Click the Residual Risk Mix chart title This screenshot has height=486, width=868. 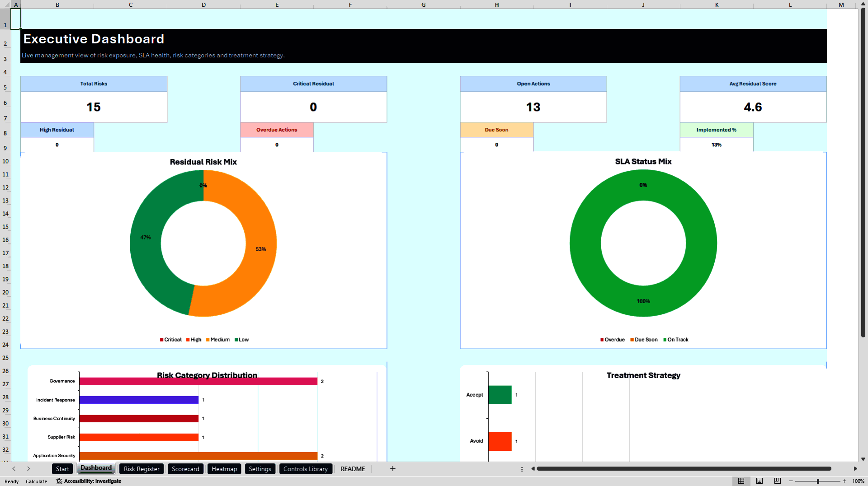203,162
